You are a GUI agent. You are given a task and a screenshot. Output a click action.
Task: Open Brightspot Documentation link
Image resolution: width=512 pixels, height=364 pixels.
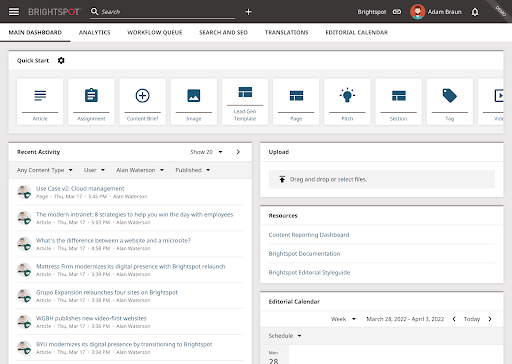pos(304,254)
